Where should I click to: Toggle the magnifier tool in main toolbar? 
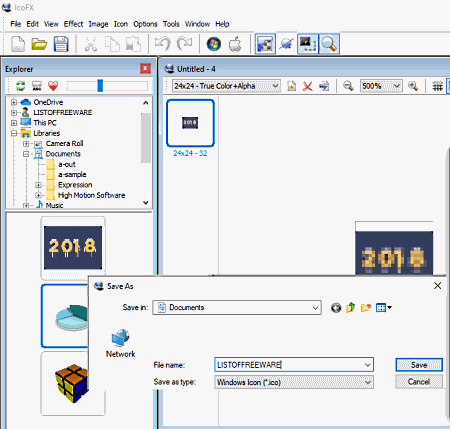[x=329, y=44]
